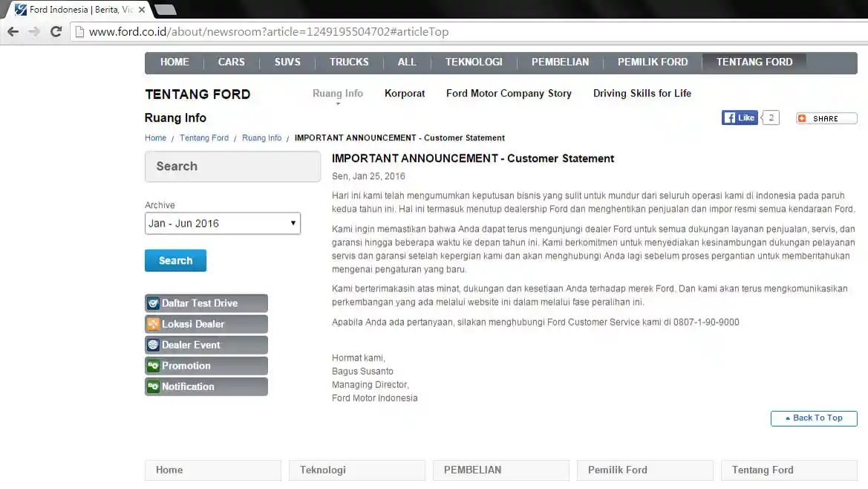Open the Driving Skills for Life link
The width and height of the screenshot is (868, 489).
pyautogui.click(x=642, y=93)
